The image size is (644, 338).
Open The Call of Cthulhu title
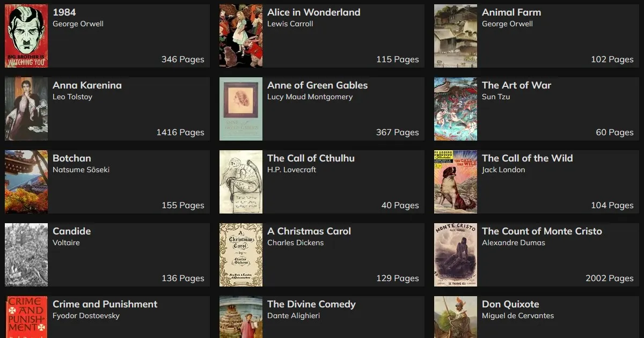tap(311, 158)
